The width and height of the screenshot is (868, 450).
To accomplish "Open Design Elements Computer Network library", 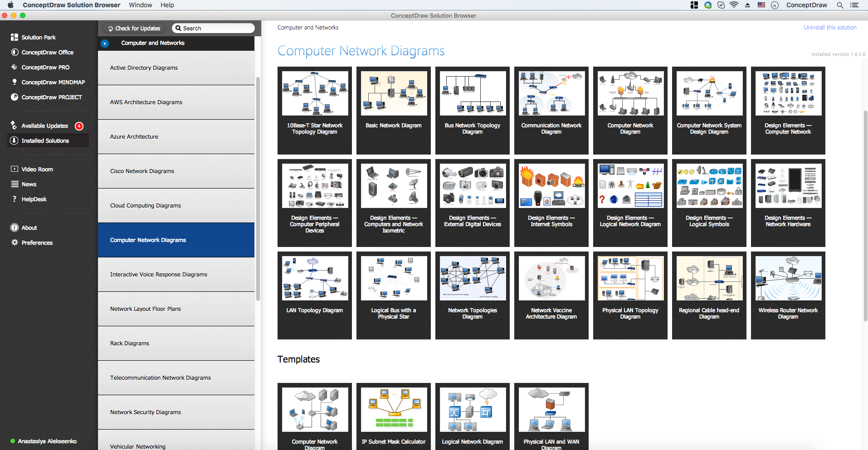I will (788, 111).
